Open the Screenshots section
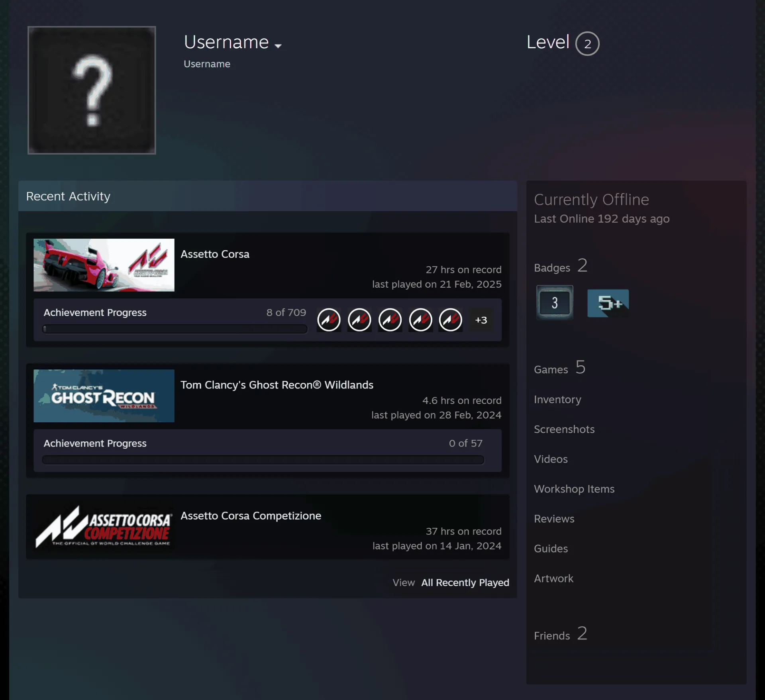Screen dimensions: 765x700 [x=564, y=429]
